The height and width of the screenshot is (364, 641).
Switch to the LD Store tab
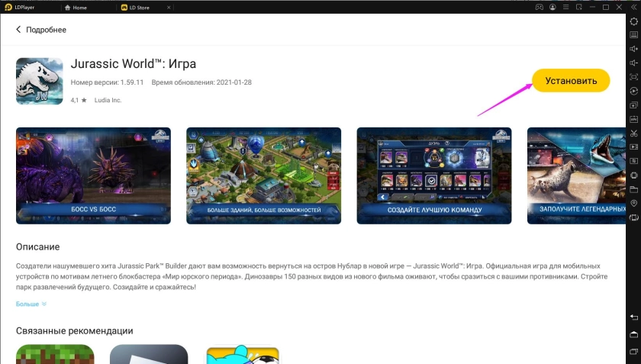coord(137,7)
